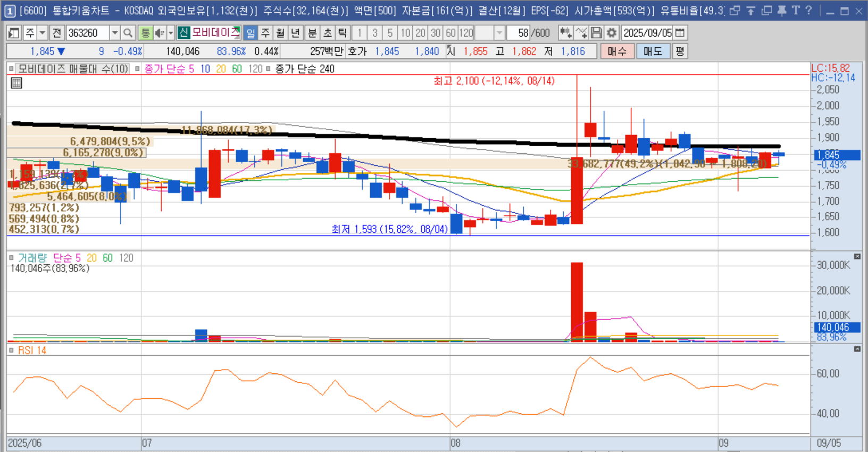Click the always-on-top arrow icon
Image resolution: width=868 pixels, height=452 pixels.
point(750,11)
